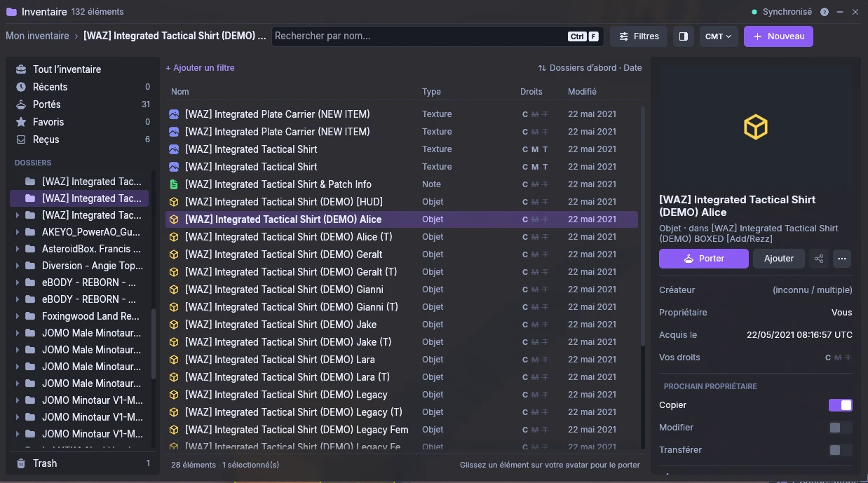Select [WAZ] Integrated Tactical Shirt (DEMO) Gianni row

click(x=402, y=290)
